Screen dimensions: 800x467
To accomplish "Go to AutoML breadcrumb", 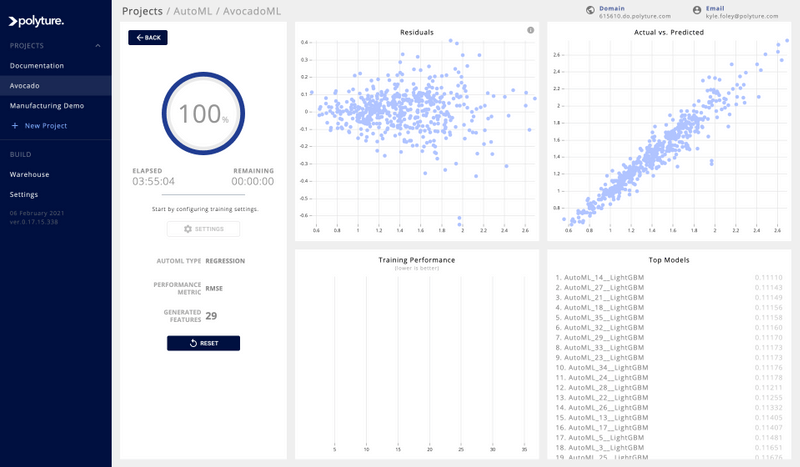I will tap(192, 11).
